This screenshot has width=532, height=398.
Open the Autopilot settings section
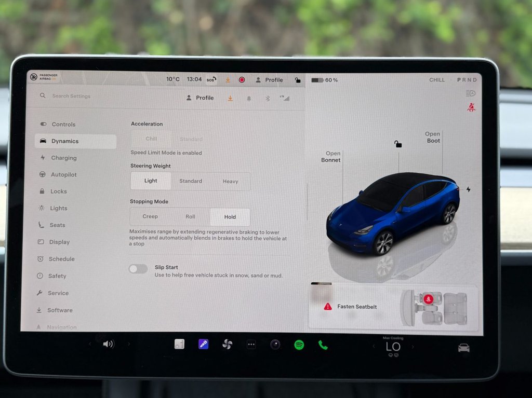click(63, 174)
